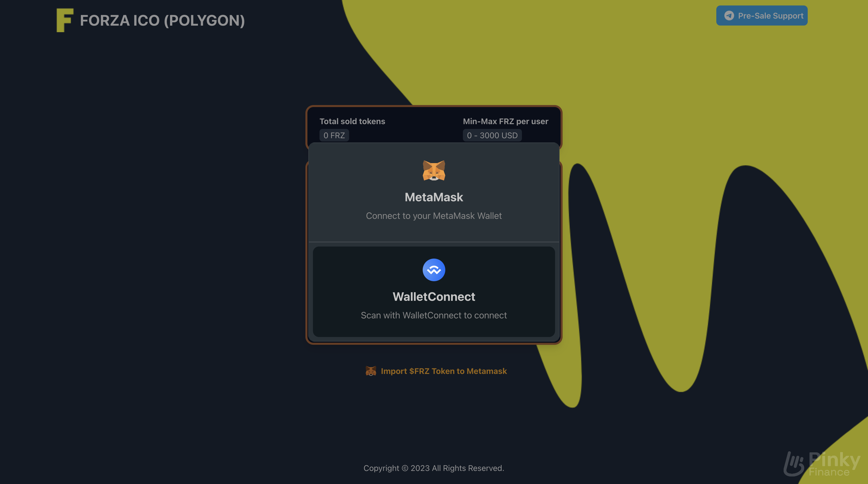Select WalletConnect scan to connect option
Image resolution: width=868 pixels, height=484 pixels.
(434, 292)
